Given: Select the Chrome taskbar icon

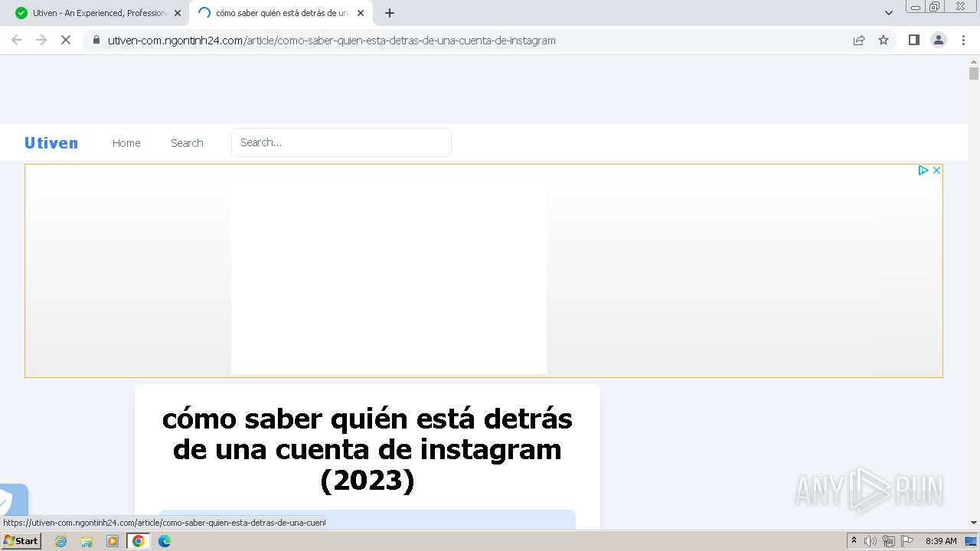Looking at the screenshot, I should pos(139,541).
